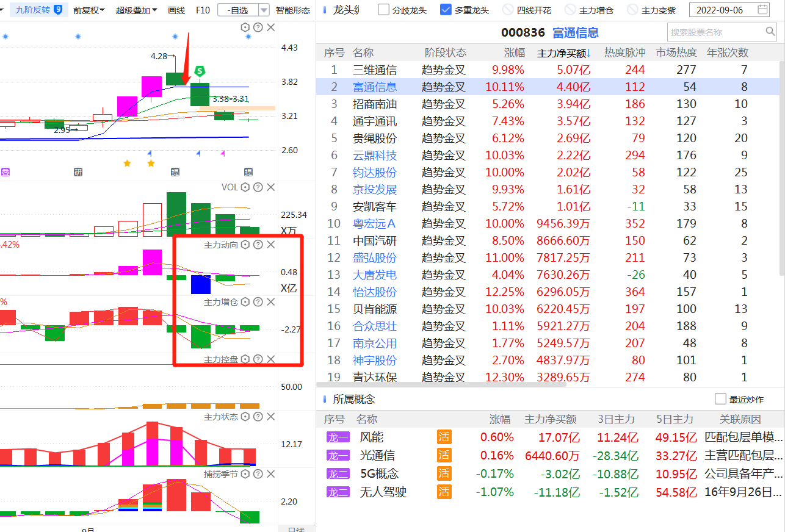
Task: Open the 2022-09-06 date picker field
Action: tap(731, 10)
